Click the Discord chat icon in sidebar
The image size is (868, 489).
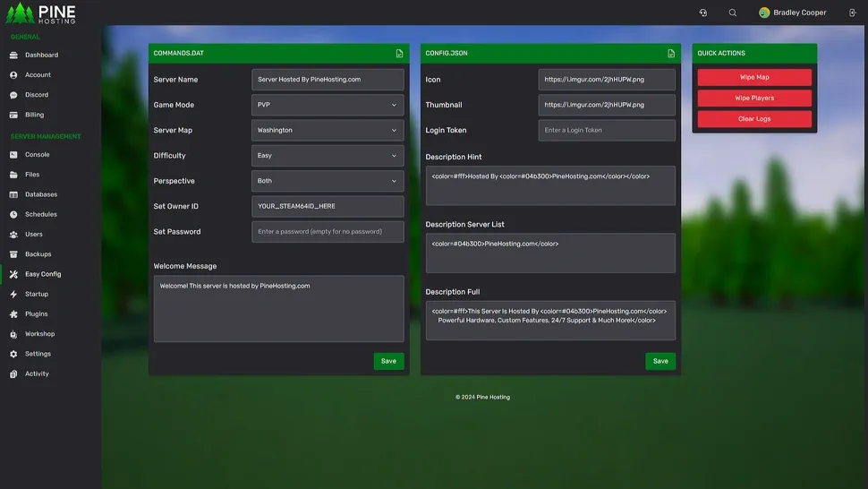13,95
